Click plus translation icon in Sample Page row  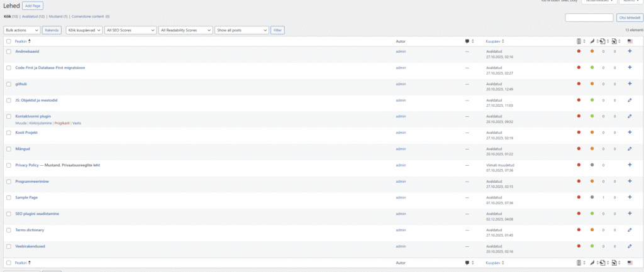pos(630,197)
